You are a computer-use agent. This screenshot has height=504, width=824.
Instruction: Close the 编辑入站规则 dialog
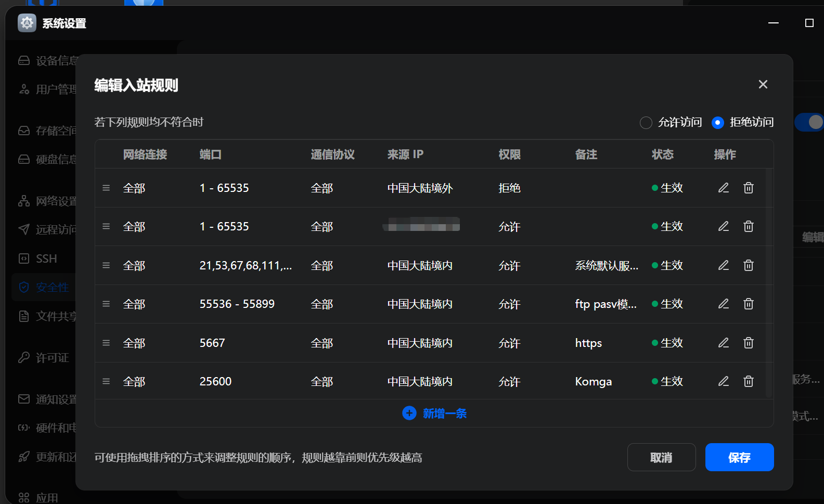763,84
